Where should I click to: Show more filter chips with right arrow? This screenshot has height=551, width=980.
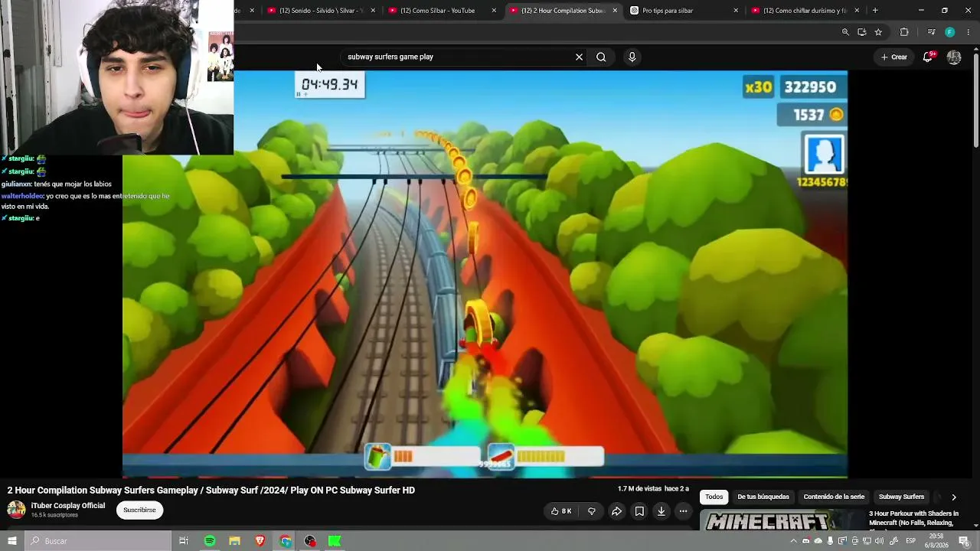(953, 497)
